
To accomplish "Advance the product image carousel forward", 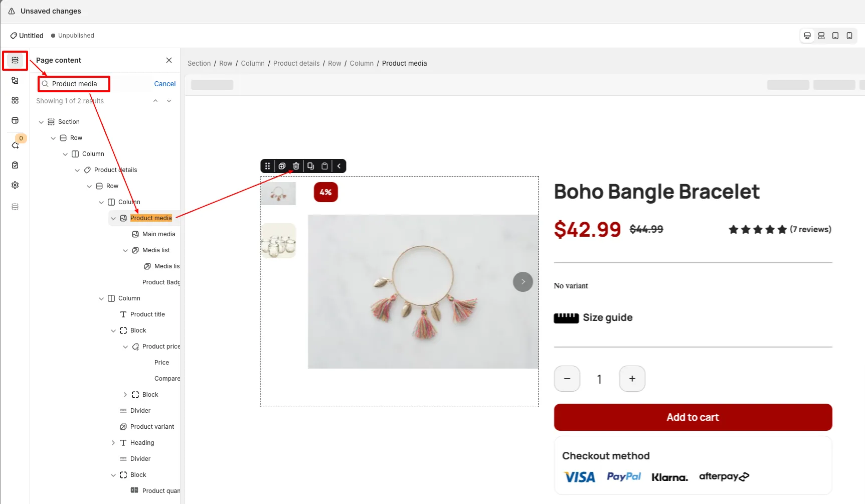I will click(x=523, y=282).
